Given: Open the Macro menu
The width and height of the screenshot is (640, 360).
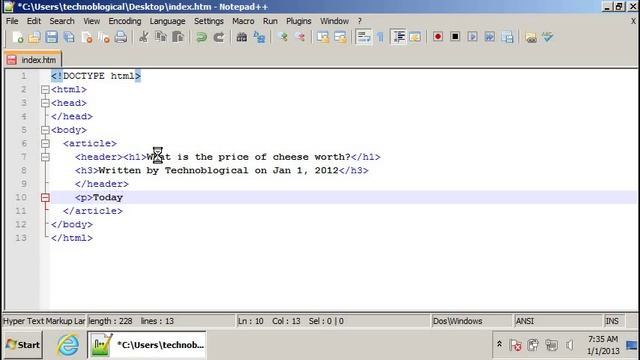Looking at the screenshot, I should tap(243, 21).
